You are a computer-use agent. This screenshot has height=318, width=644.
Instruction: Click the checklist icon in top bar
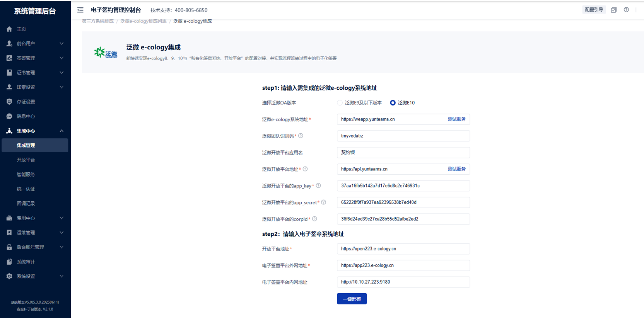tap(614, 10)
